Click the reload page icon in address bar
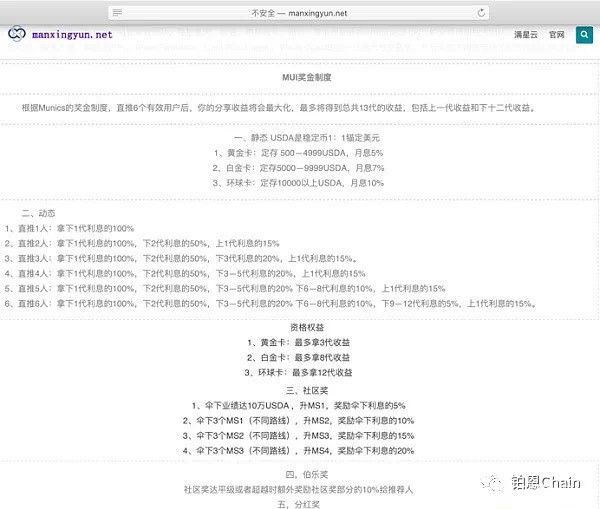 [x=481, y=13]
